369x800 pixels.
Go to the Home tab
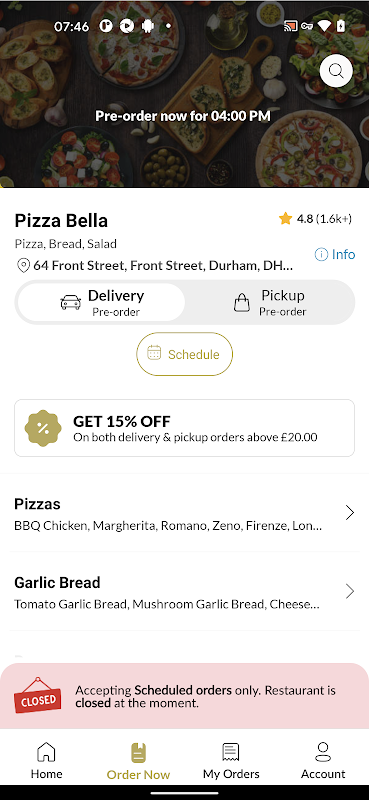(46, 761)
